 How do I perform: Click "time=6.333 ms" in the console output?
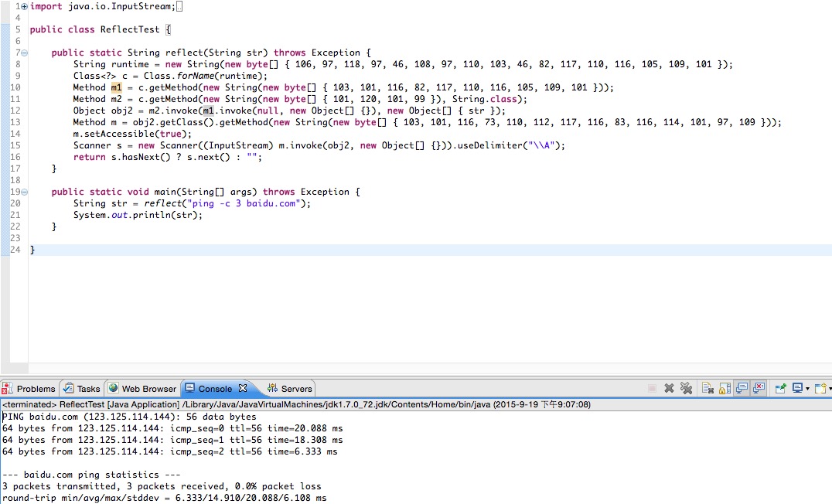click(x=302, y=452)
